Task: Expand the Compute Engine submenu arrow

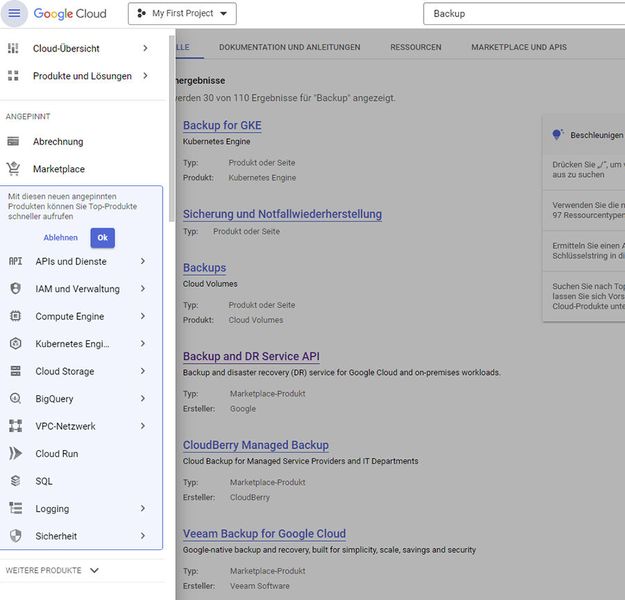Action: (143, 316)
